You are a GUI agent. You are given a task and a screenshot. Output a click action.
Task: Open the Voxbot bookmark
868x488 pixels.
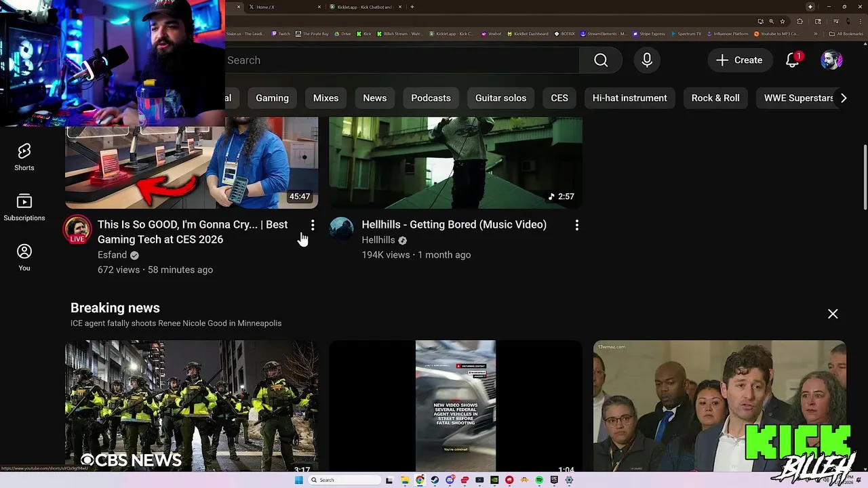(x=492, y=34)
